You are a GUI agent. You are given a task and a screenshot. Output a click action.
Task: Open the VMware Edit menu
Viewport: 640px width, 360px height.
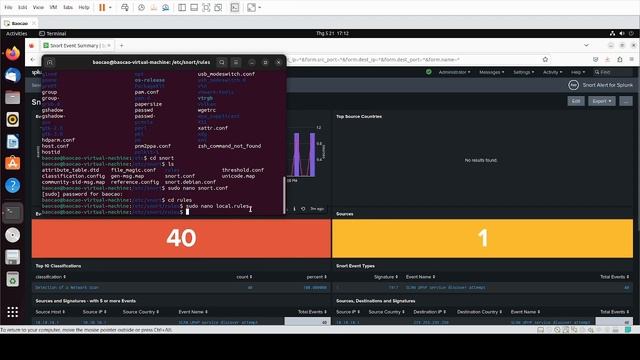tap(22, 7)
